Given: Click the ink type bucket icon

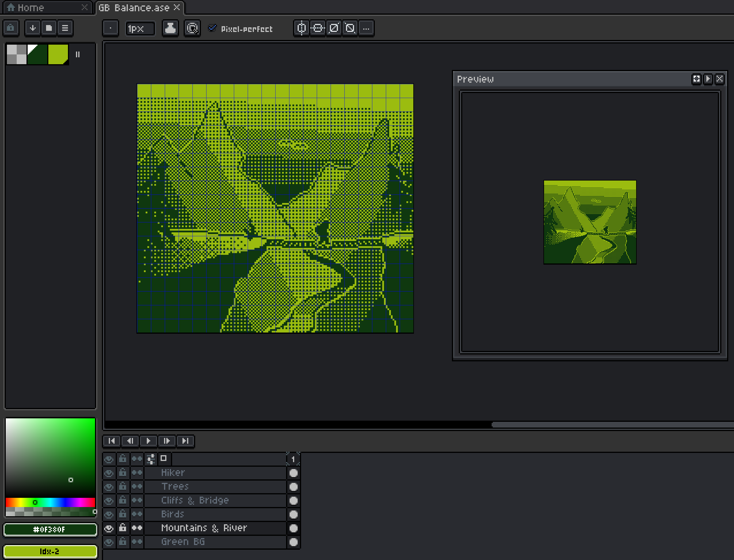Looking at the screenshot, I should click(x=170, y=28).
